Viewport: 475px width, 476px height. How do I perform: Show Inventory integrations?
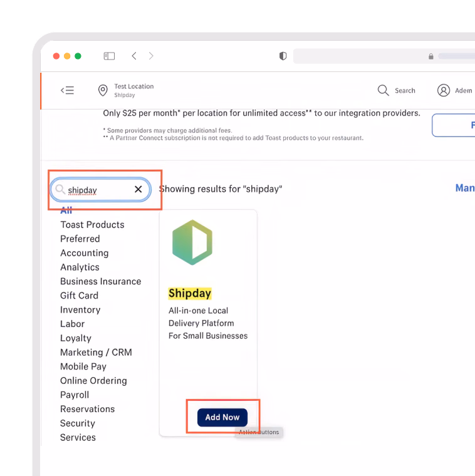tap(80, 310)
